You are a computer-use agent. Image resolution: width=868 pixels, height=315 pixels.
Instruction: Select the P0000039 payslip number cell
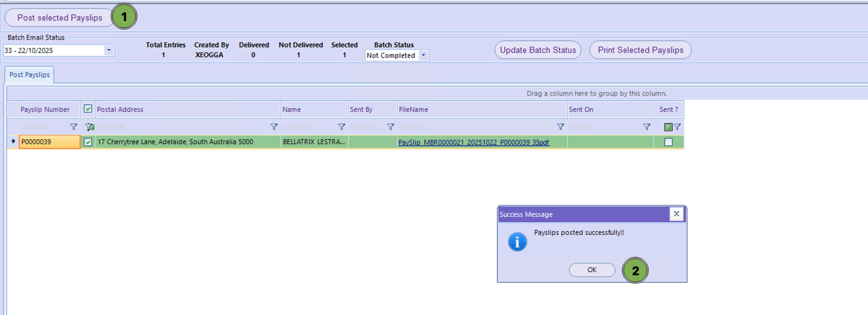click(x=50, y=142)
